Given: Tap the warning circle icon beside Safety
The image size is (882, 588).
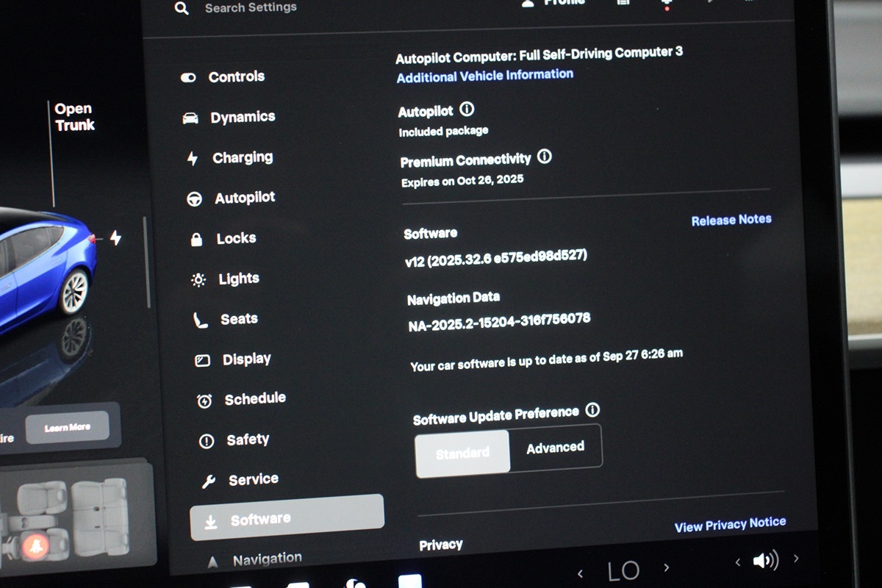Looking at the screenshot, I should 207,441.
